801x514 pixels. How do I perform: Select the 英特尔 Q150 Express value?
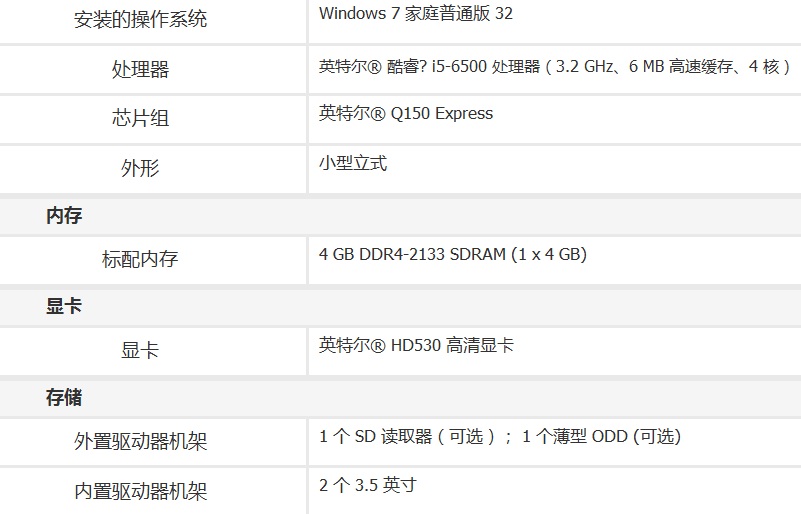pyautogui.click(x=406, y=113)
